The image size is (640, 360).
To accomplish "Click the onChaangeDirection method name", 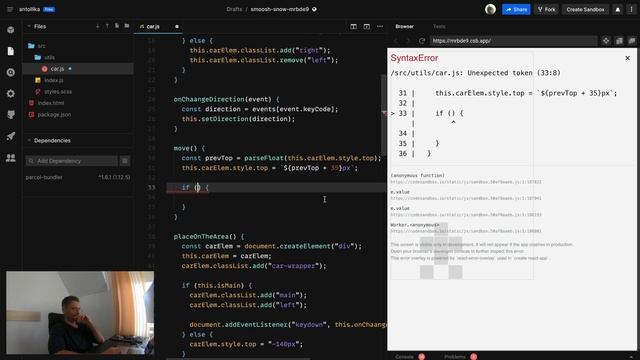I will tap(209, 99).
